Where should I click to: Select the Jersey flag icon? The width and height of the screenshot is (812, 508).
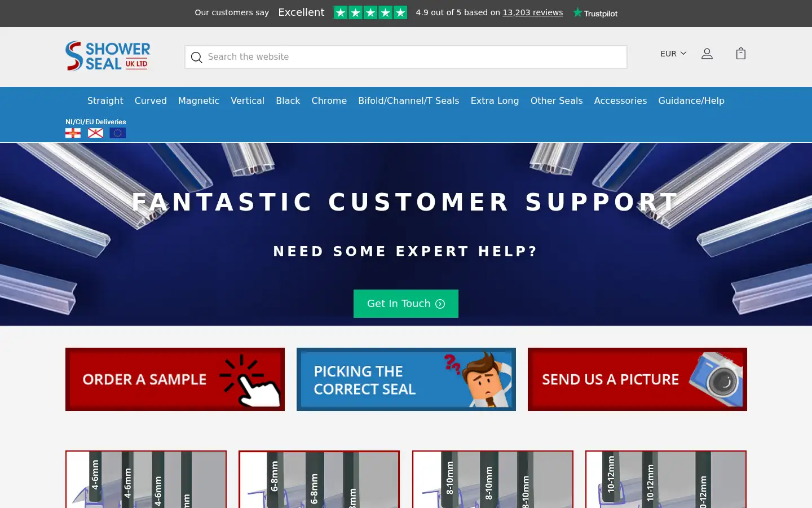95,133
